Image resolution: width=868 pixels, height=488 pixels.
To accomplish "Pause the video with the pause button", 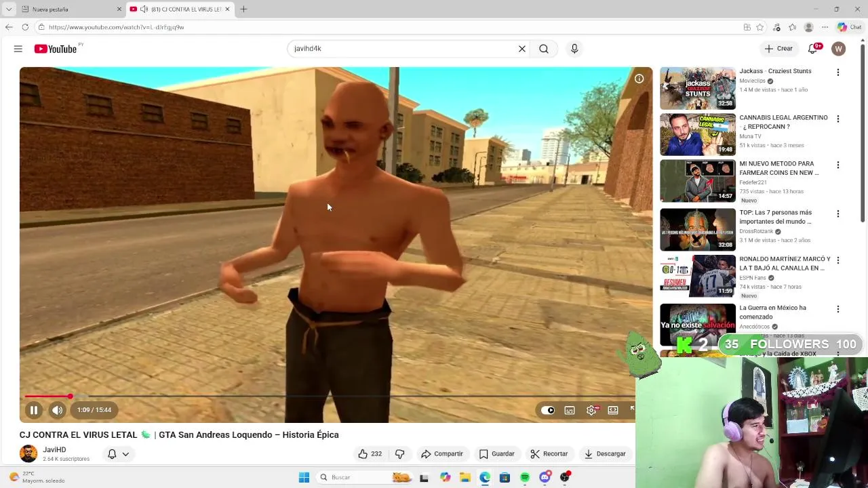I will (33, 410).
